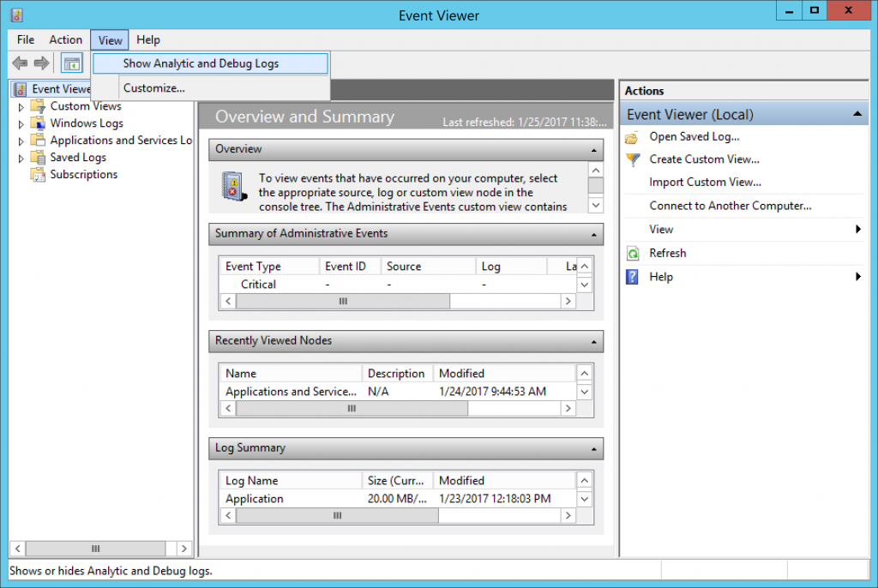Click the Refresh icon in Actions pane
The image size is (878, 588).
pos(632,253)
